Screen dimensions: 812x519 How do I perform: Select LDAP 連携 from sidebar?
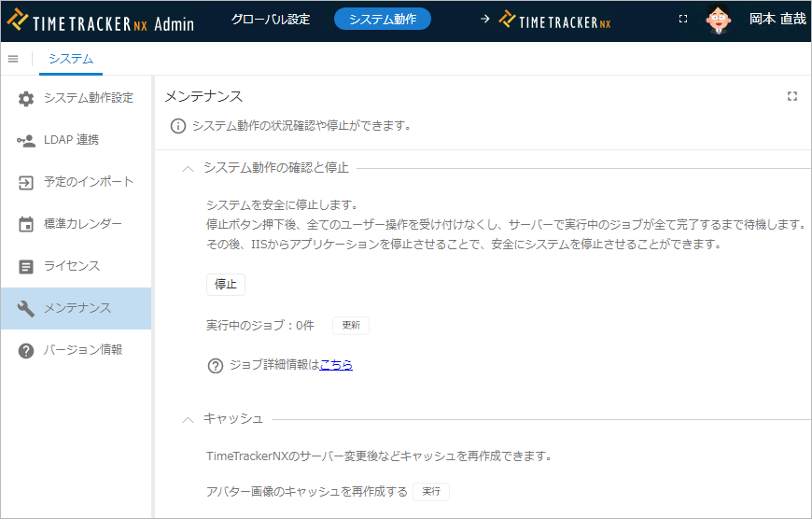71,140
